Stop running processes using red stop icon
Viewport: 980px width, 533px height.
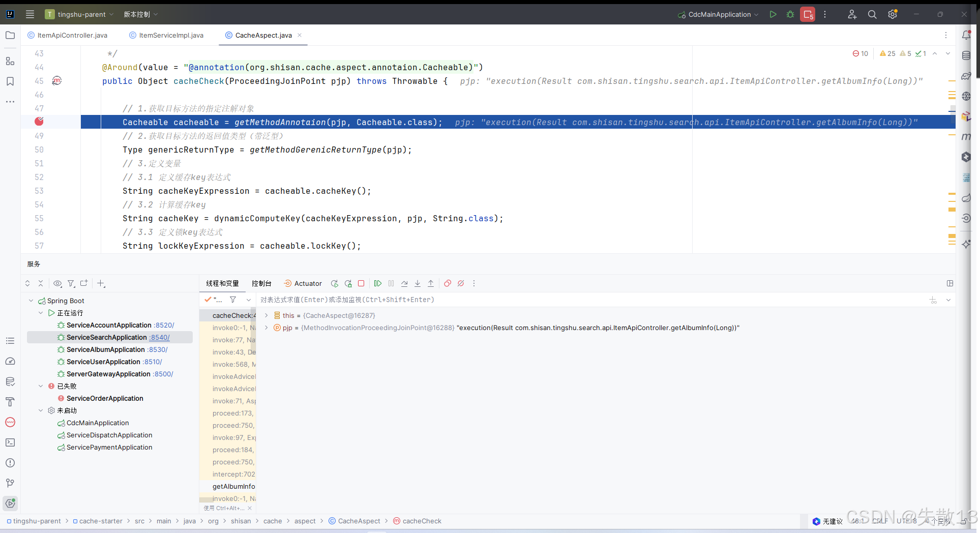point(808,14)
